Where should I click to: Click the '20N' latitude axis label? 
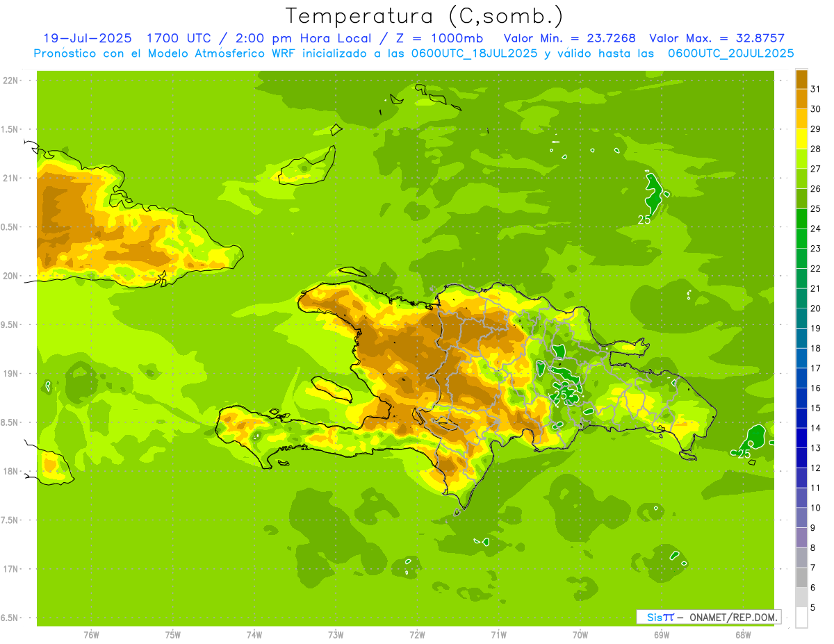tap(11, 276)
